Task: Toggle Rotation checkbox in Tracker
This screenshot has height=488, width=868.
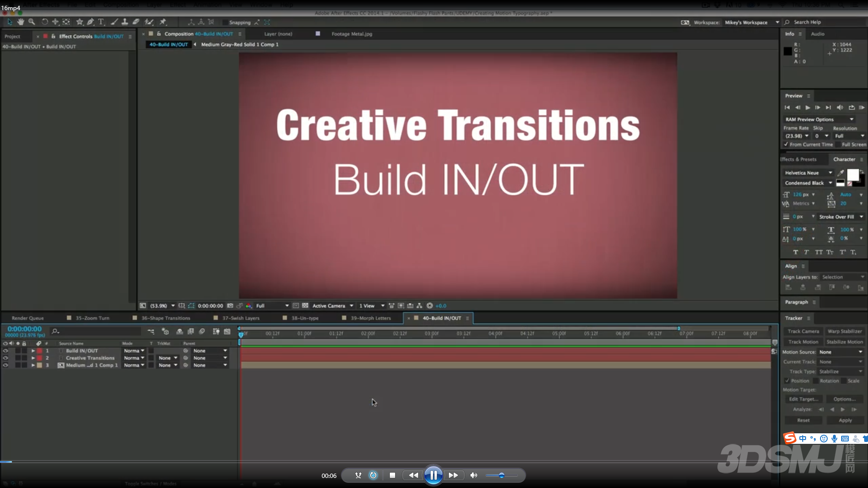Action: click(x=816, y=381)
